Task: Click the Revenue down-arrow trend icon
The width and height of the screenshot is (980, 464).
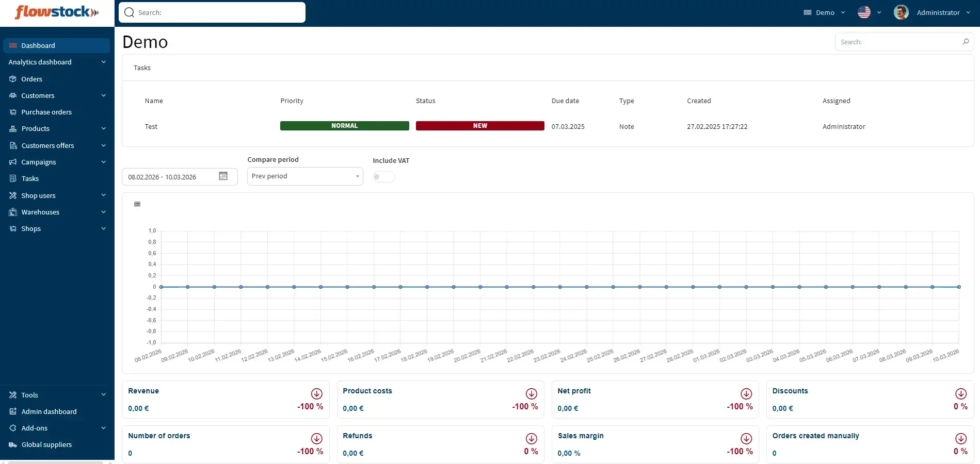Action: pos(316,393)
